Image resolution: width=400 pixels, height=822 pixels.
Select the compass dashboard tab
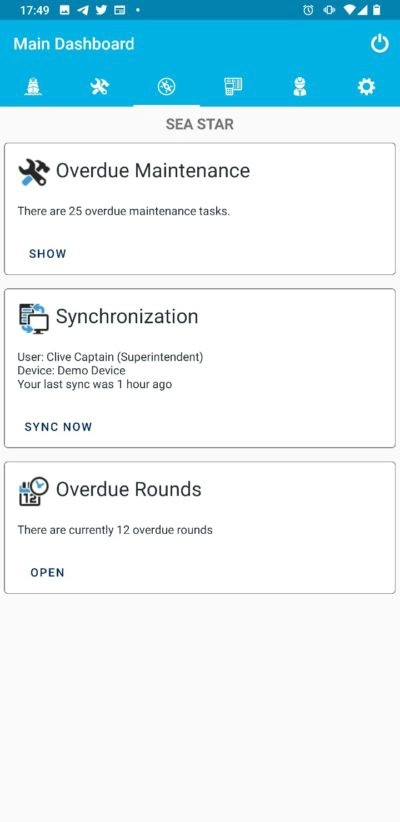click(x=166, y=86)
